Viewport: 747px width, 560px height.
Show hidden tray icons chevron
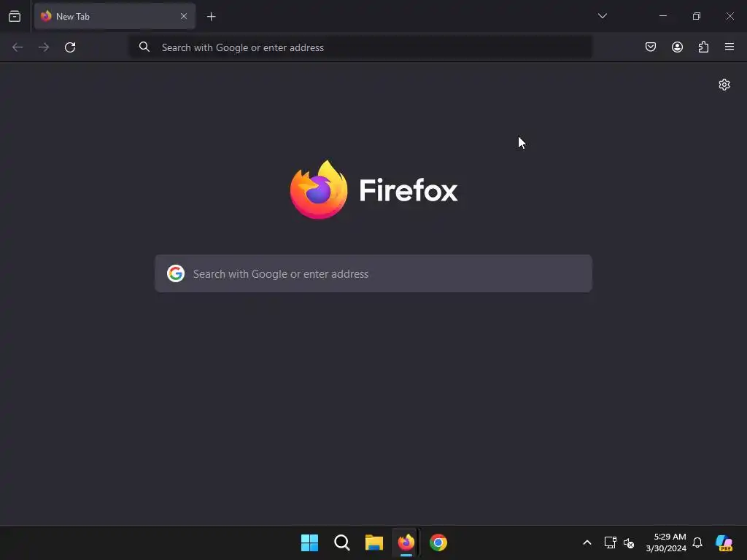tap(587, 542)
